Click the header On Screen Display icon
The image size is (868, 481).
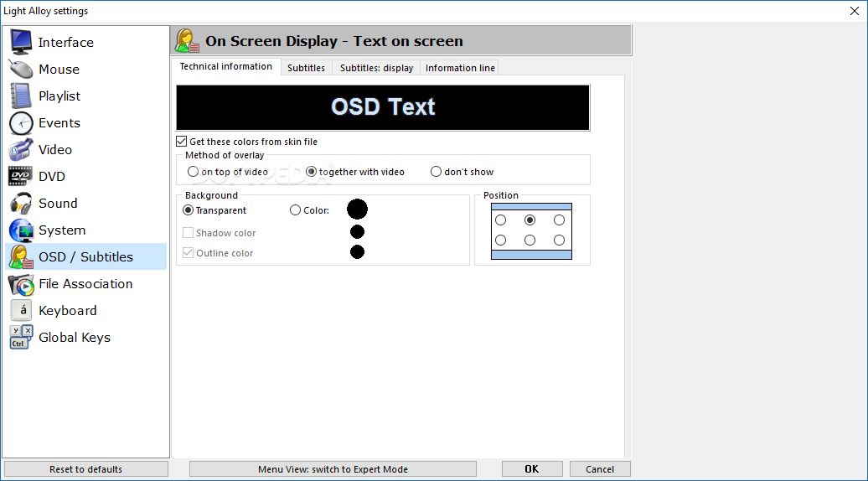tap(187, 41)
